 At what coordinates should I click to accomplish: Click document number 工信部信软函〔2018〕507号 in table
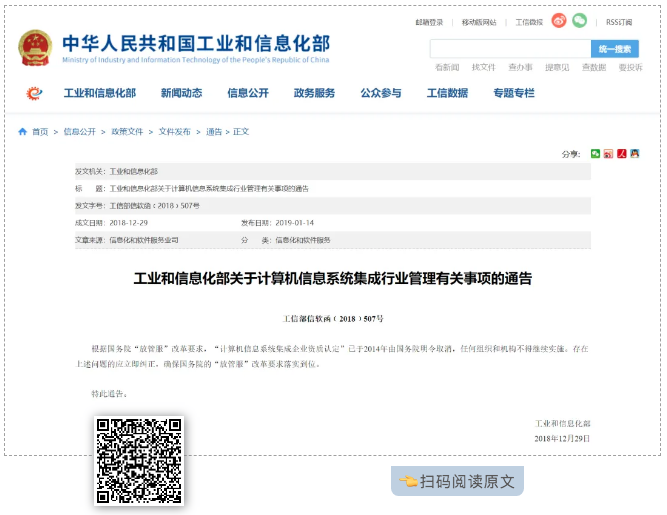(x=154, y=206)
